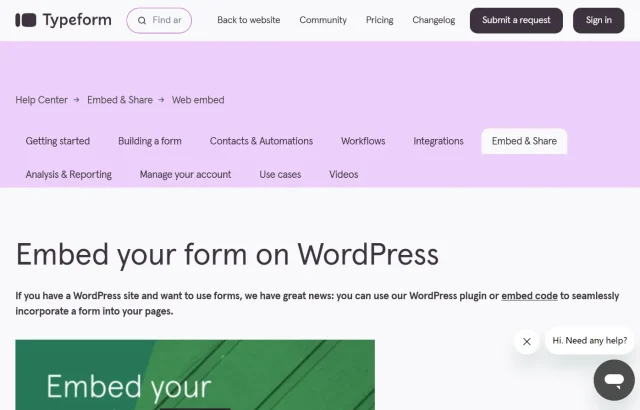The height and width of the screenshot is (410, 640).
Task: Click the Embed your form on WordPress heading
Action: pos(227,255)
